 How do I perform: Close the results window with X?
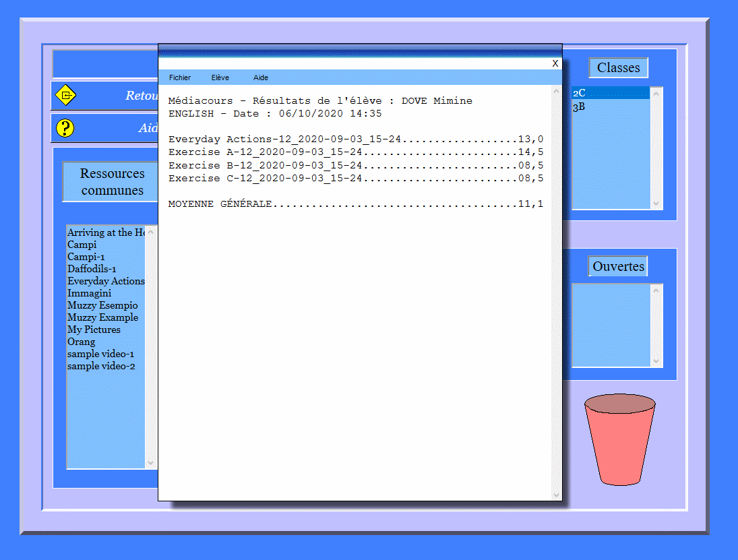pos(555,63)
